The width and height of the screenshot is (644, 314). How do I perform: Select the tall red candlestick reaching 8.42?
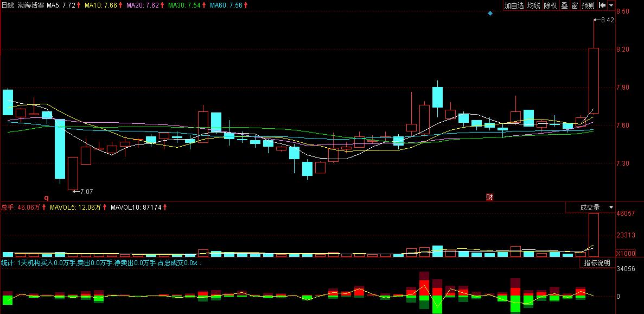(594, 80)
